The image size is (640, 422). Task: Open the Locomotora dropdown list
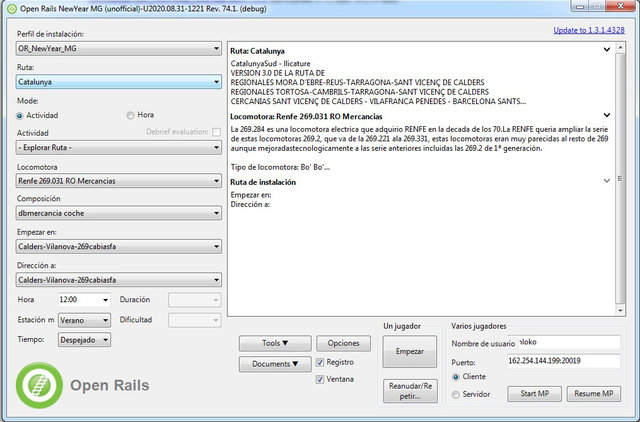119,180
